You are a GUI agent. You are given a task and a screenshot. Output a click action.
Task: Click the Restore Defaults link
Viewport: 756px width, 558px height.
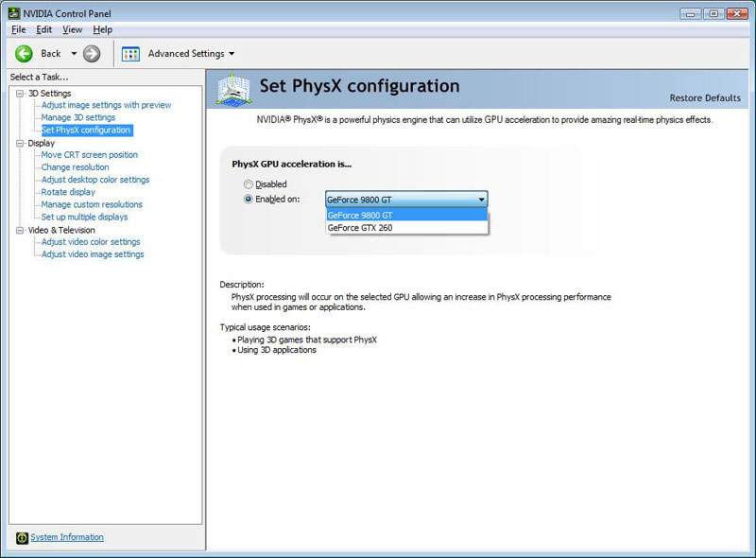click(705, 98)
